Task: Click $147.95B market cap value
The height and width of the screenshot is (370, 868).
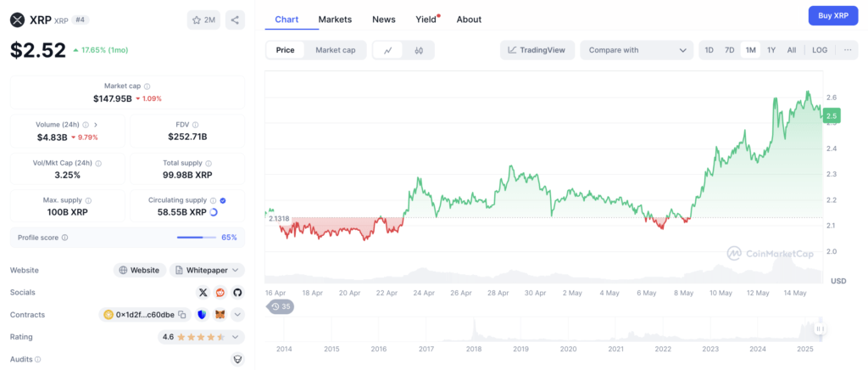Action: tap(113, 98)
